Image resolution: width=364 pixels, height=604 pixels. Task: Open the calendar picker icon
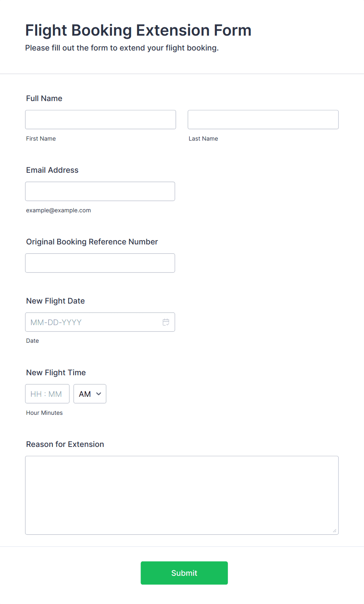tap(166, 322)
